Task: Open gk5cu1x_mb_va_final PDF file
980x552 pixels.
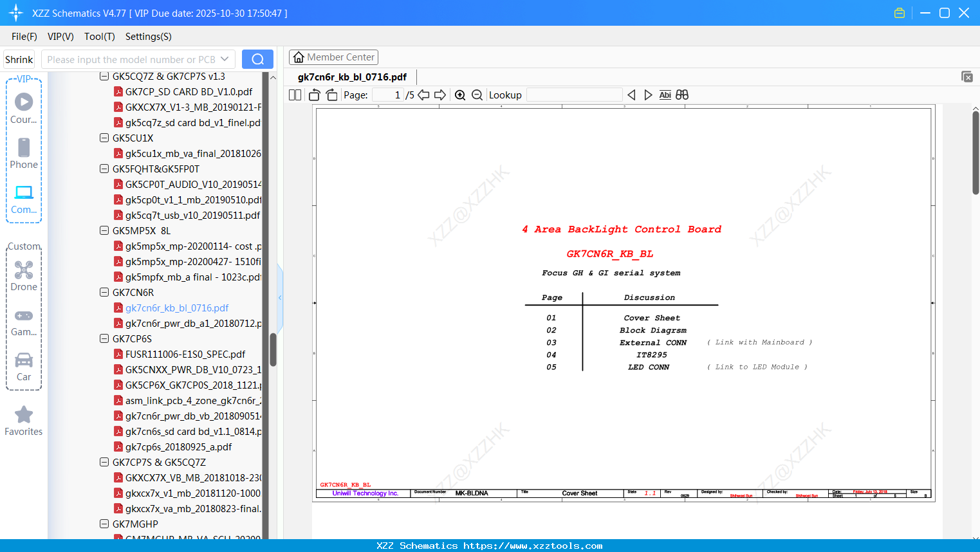Action: click(x=188, y=153)
